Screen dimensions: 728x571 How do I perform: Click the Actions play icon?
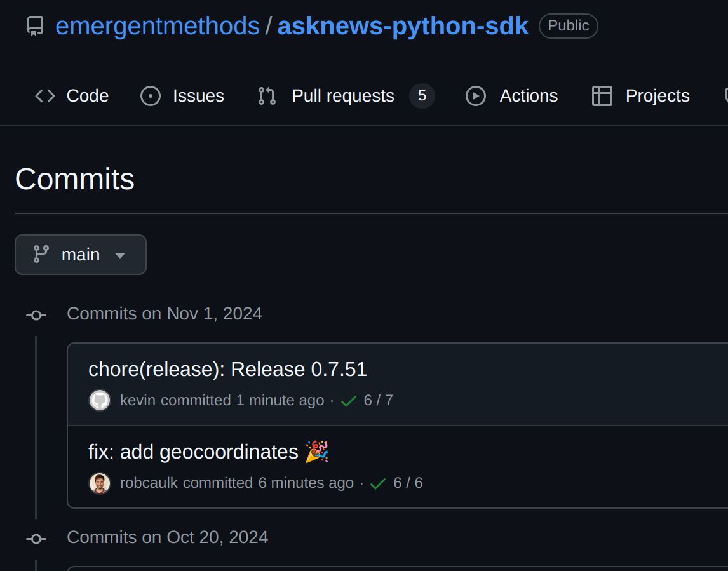coord(476,96)
